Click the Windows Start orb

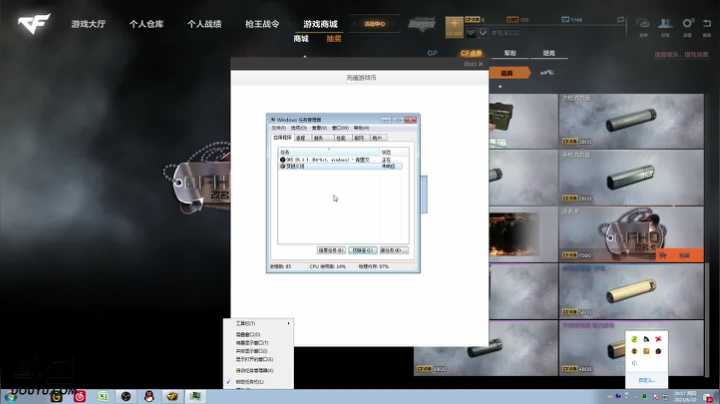tap(10, 397)
